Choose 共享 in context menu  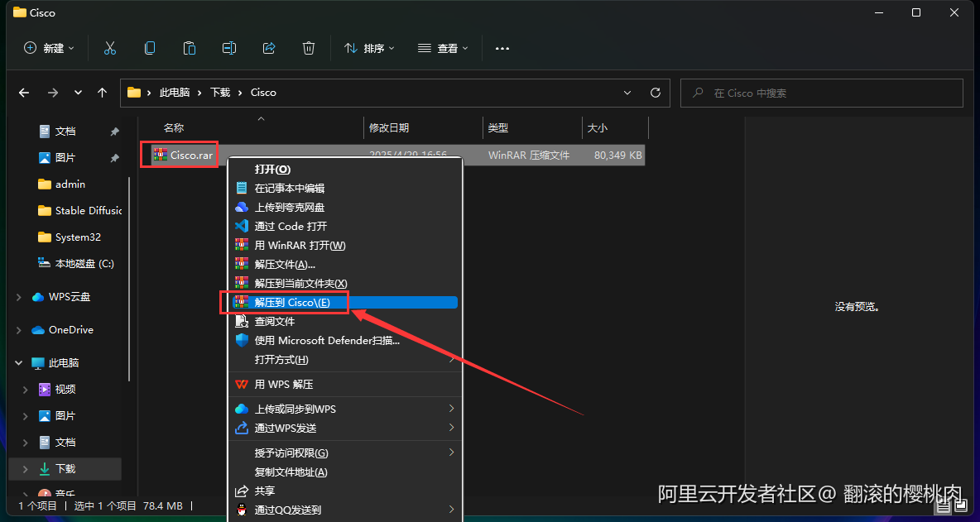pyautogui.click(x=345, y=491)
